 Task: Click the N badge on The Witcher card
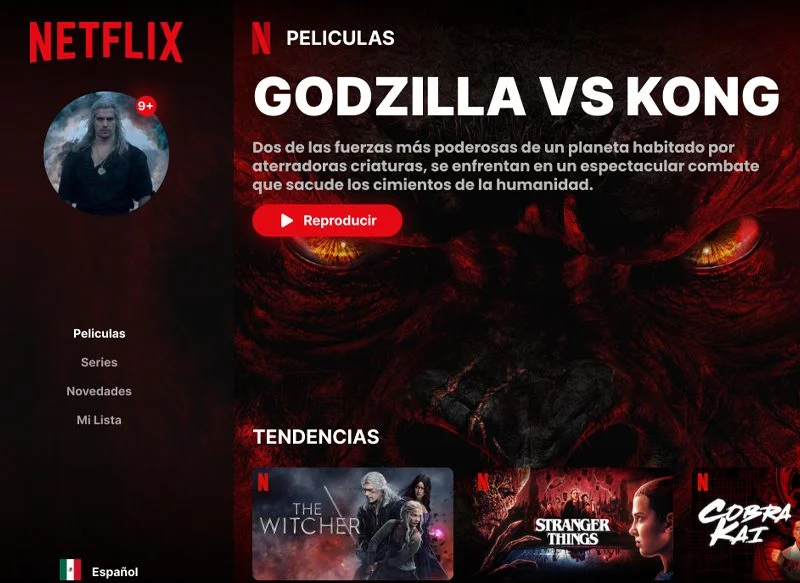[x=263, y=483]
